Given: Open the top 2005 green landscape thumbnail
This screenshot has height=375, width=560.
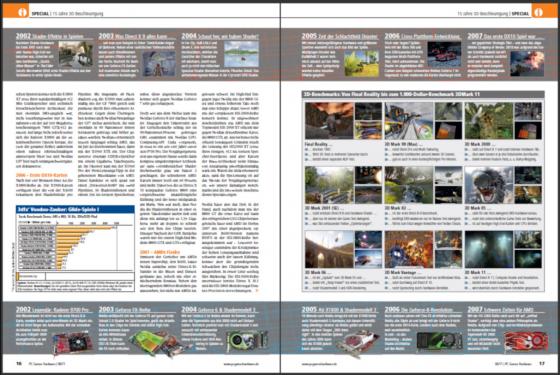Looking at the screenshot, I should click(361, 64).
